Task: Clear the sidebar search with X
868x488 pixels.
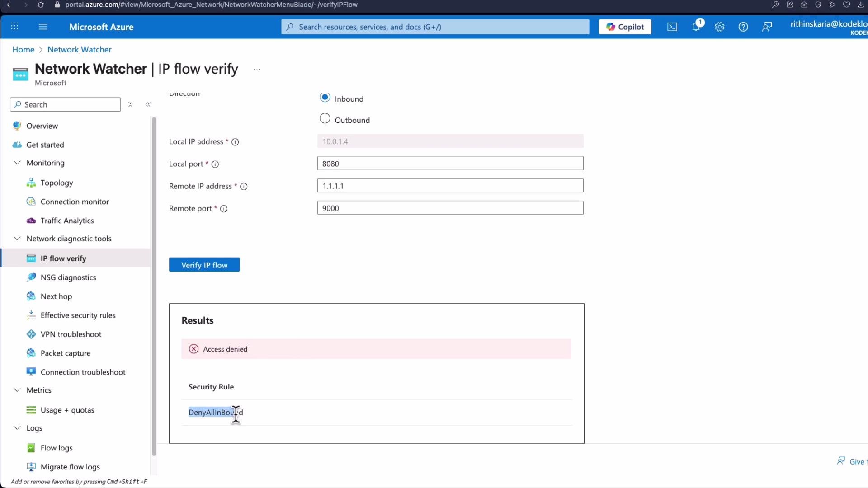Action: (130, 104)
